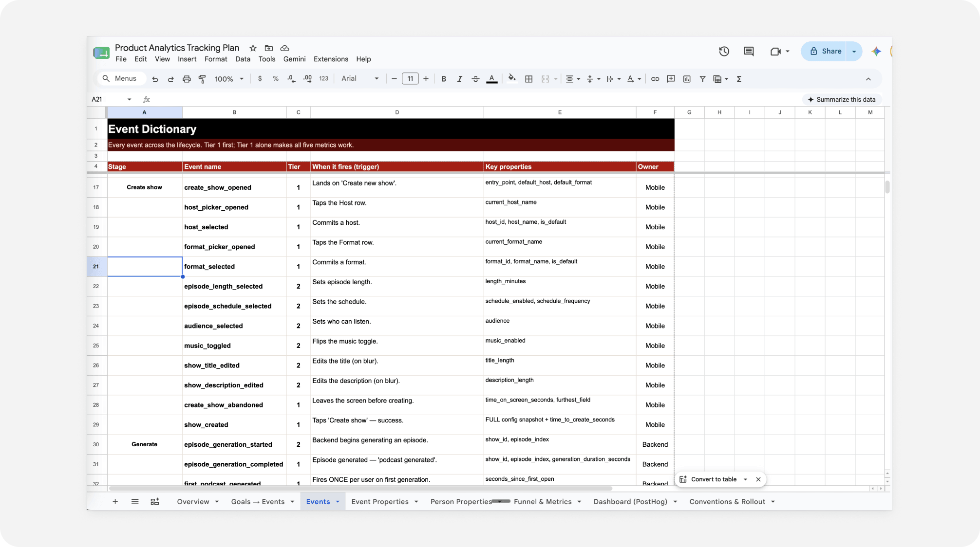980x547 pixels.
Task: Dismiss the Convert to table popup
Action: point(758,479)
